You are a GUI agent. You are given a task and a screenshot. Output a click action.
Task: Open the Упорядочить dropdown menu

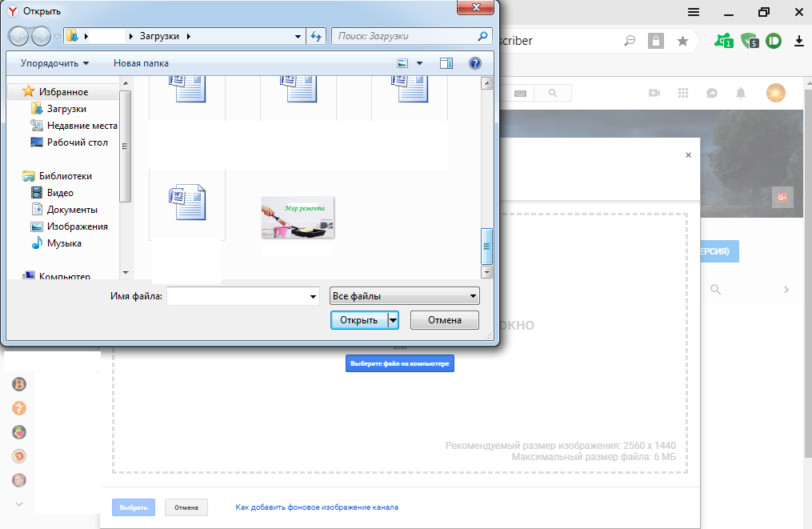tap(54, 63)
